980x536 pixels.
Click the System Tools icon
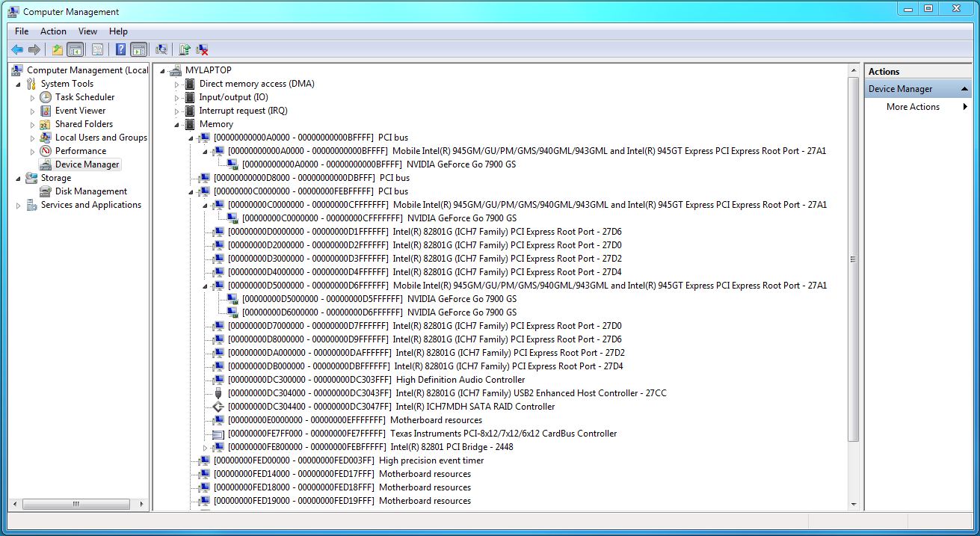(x=31, y=84)
